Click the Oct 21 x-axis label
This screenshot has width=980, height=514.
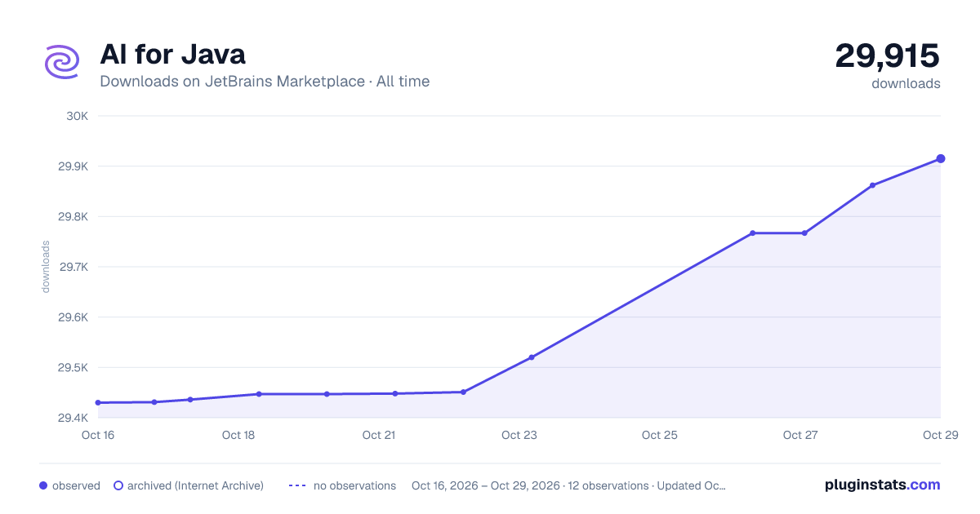point(379,435)
